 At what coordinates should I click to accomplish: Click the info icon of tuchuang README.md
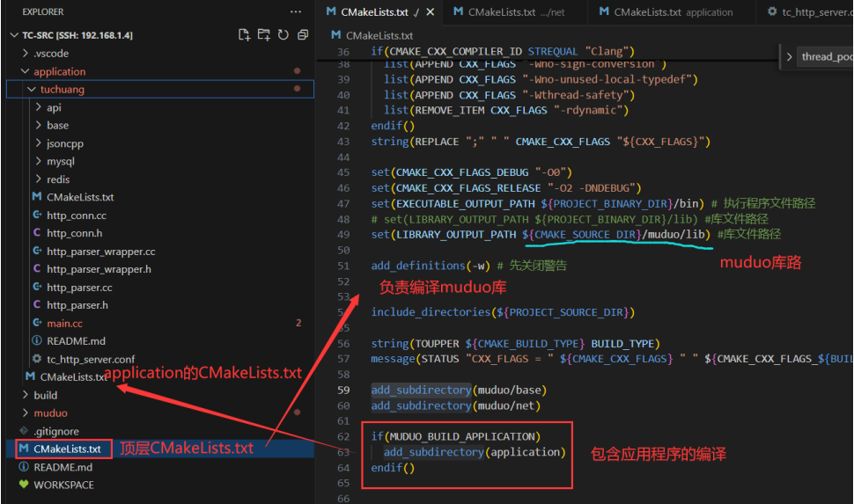click(x=36, y=340)
